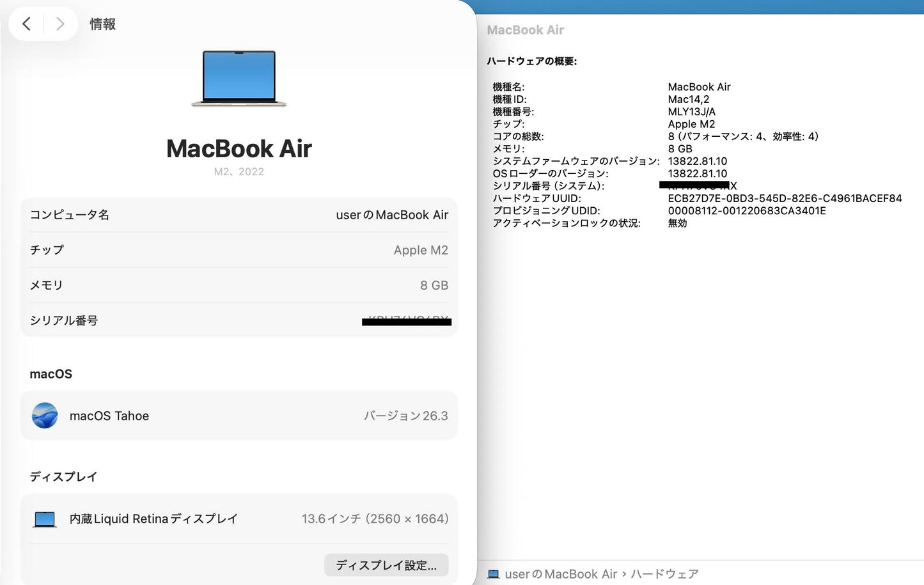Click ハードウェアの概要: heading

(532, 61)
